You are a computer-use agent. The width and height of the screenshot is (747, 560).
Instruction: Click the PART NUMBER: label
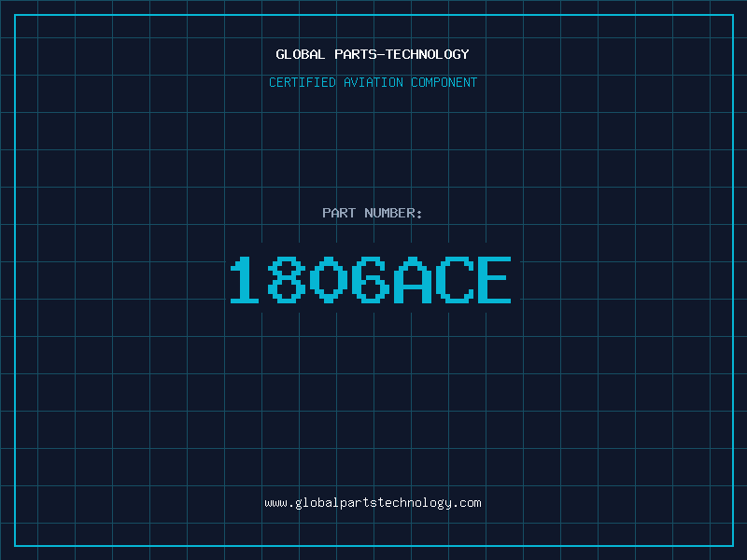click(x=373, y=213)
